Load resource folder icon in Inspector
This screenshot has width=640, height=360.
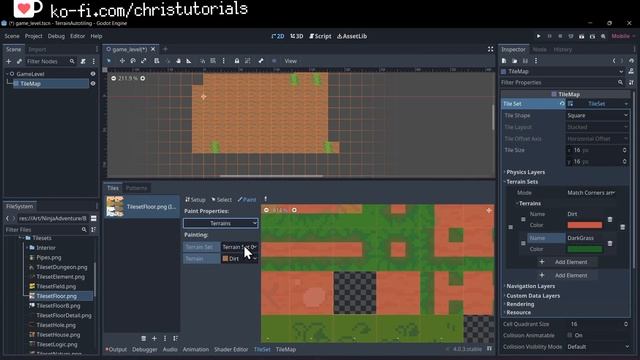pyautogui.click(x=515, y=61)
